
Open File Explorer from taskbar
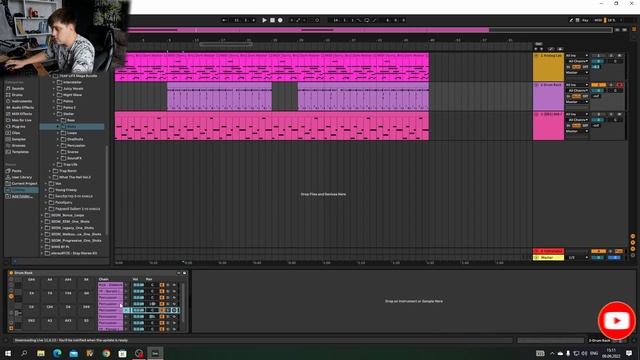click(41, 353)
